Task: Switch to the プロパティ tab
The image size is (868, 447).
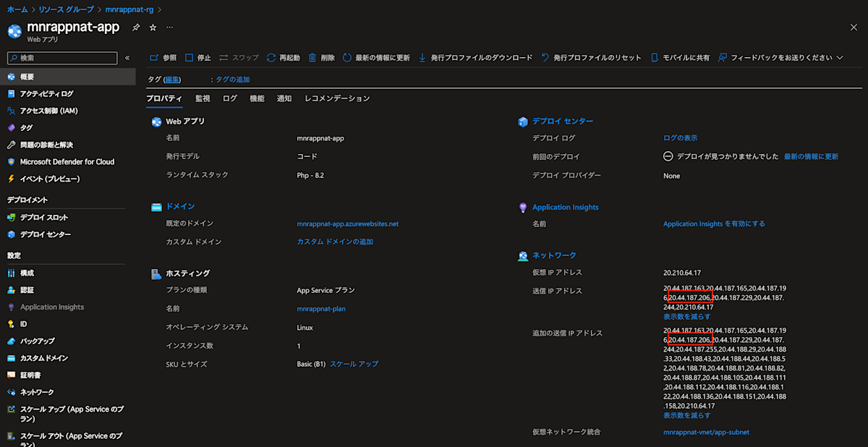Action: [164, 98]
